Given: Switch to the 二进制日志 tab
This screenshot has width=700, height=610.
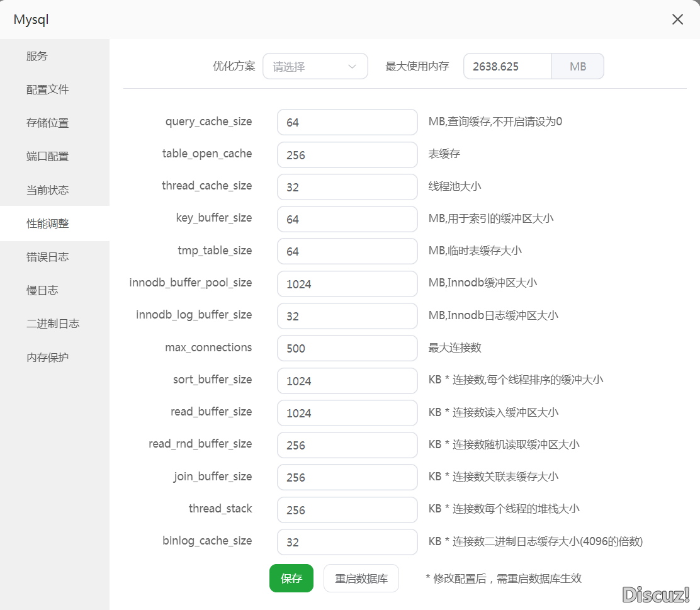Looking at the screenshot, I should click(x=53, y=324).
